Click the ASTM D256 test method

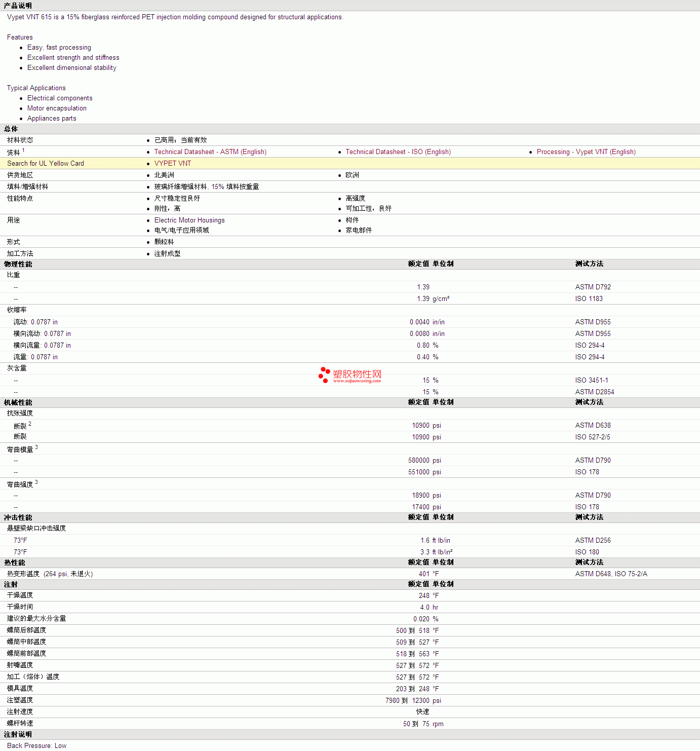[593, 540]
